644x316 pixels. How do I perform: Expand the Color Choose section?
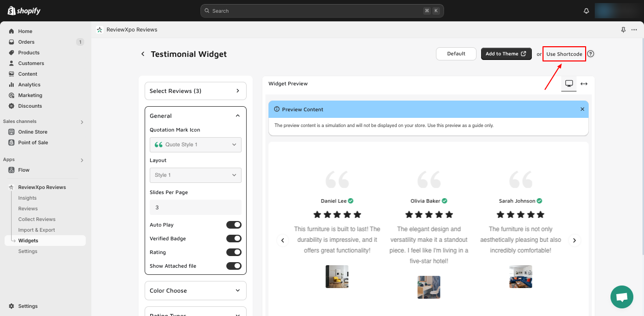coord(195,291)
